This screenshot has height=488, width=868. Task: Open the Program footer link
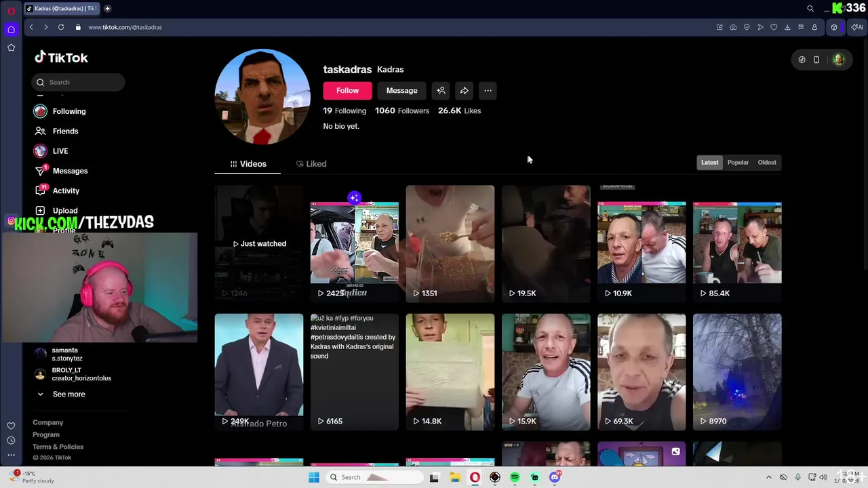click(x=46, y=434)
